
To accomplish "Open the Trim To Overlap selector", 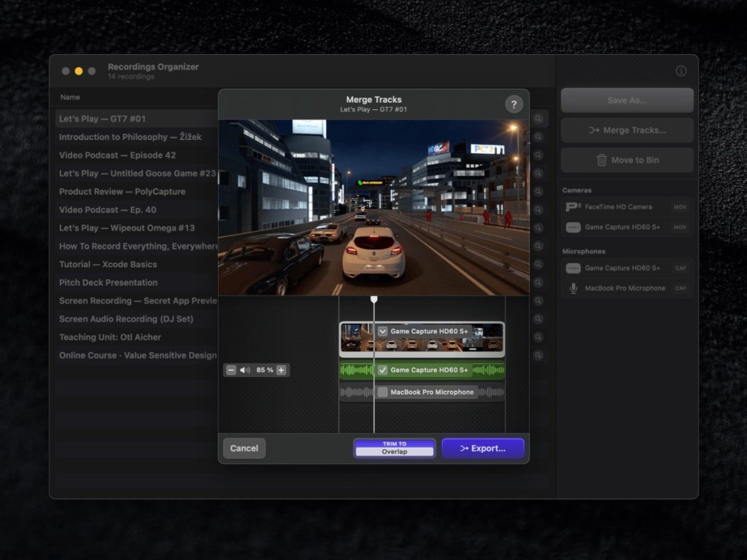I will (x=394, y=448).
